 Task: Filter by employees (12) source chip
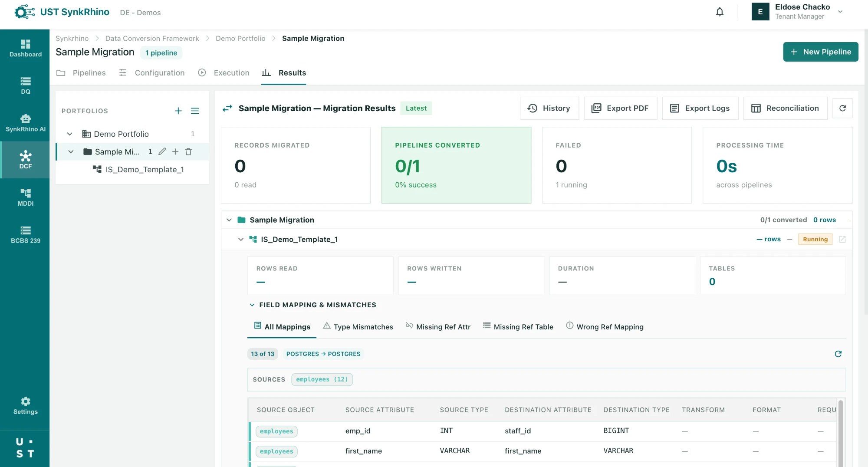click(322, 379)
